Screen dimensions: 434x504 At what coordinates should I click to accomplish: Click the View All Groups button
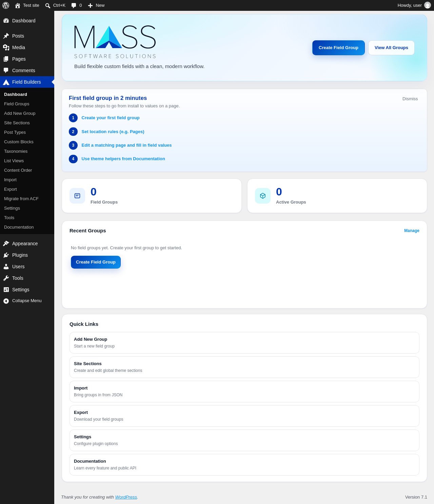[x=391, y=48]
